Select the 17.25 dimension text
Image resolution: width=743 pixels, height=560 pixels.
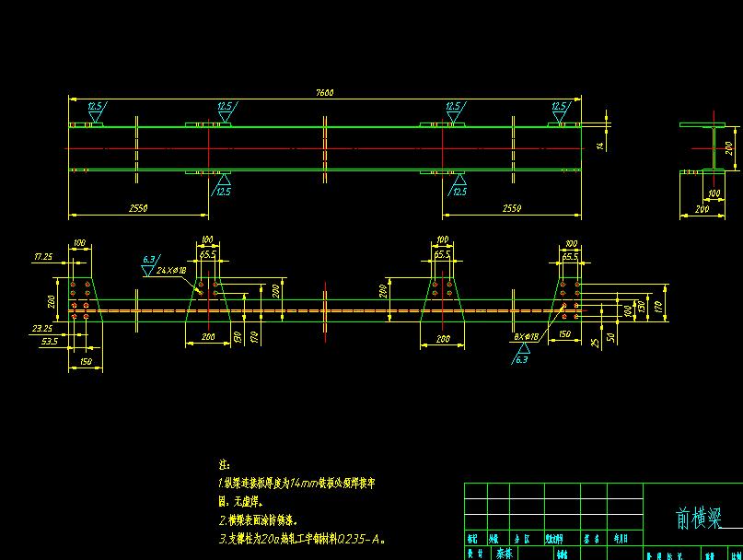click(x=43, y=257)
